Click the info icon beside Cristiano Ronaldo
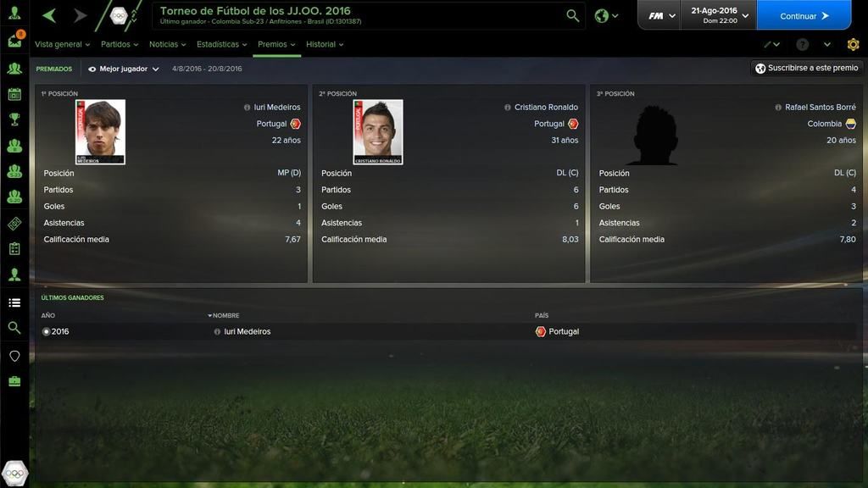The width and height of the screenshot is (868, 488). (x=507, y=108)
